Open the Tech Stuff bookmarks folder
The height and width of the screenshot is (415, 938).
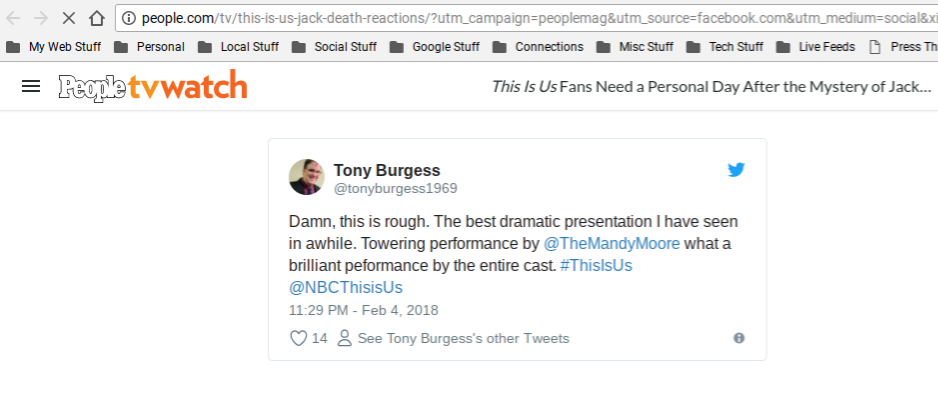[x=725, y=47]
